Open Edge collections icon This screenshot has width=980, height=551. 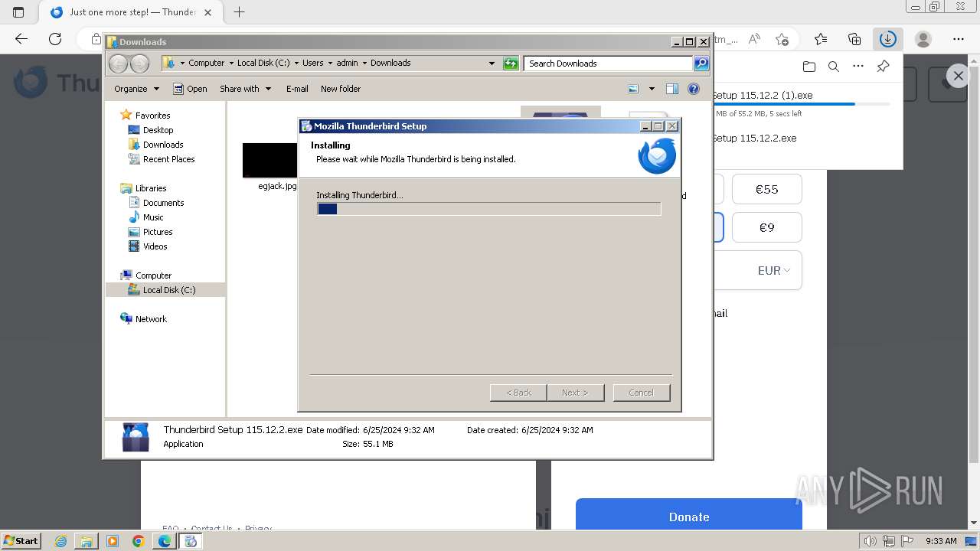[x=854, y=39]
